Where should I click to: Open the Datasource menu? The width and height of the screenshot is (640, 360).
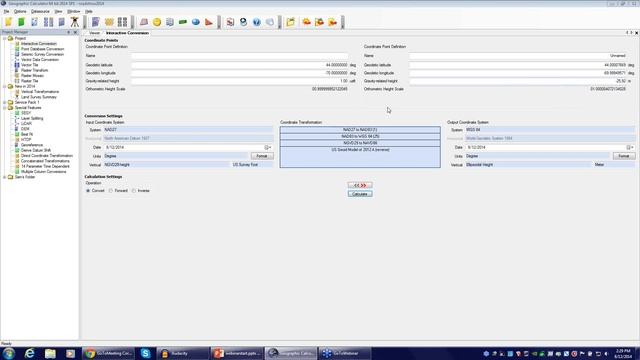pos(40,11)
